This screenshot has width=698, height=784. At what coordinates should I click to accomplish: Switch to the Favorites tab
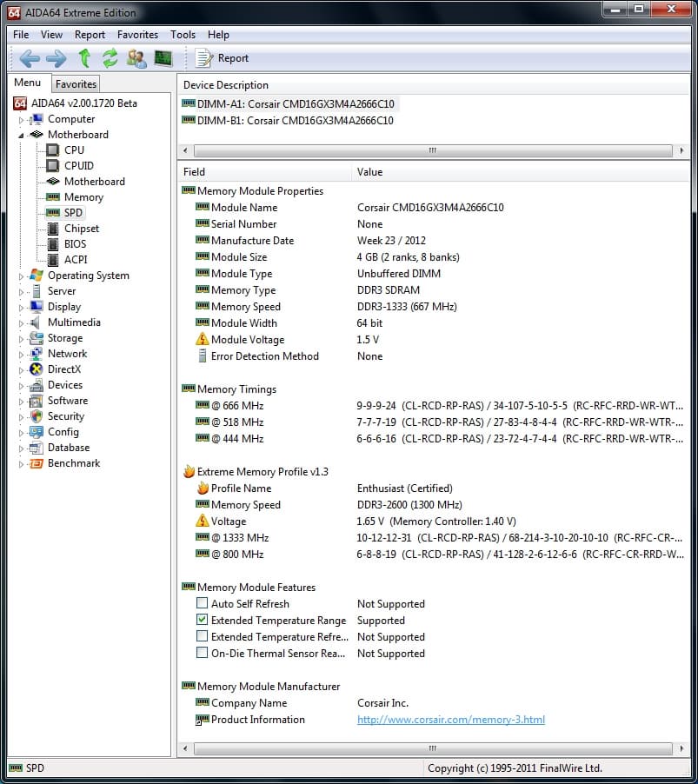point(76,84)
